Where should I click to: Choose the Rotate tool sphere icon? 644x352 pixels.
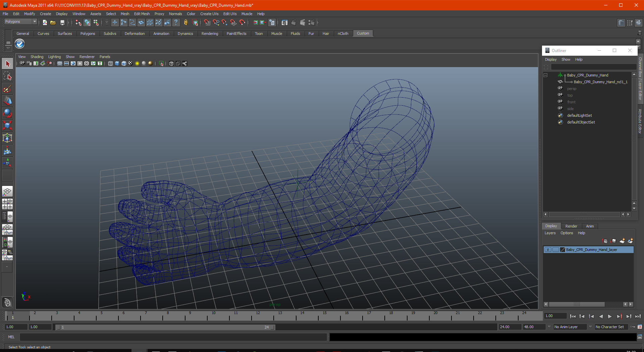(7, 113)
